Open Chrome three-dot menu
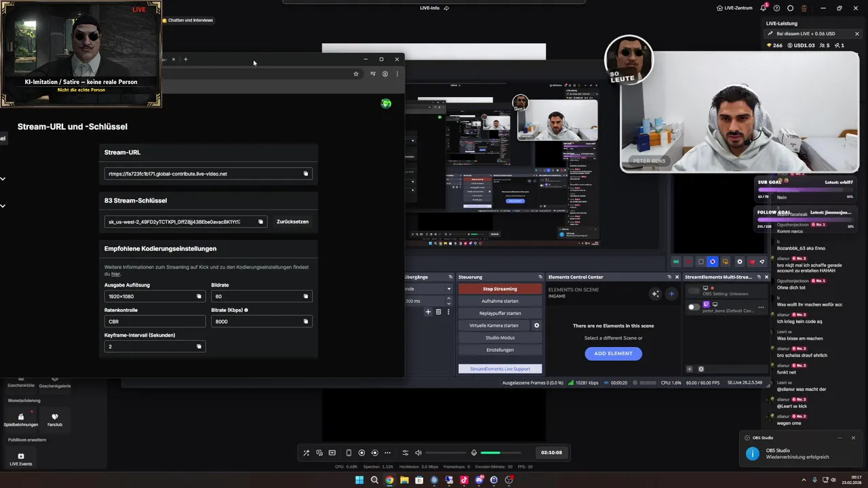Image resolution: width=868 pixels, height=488 pixels. pos(397,74)
